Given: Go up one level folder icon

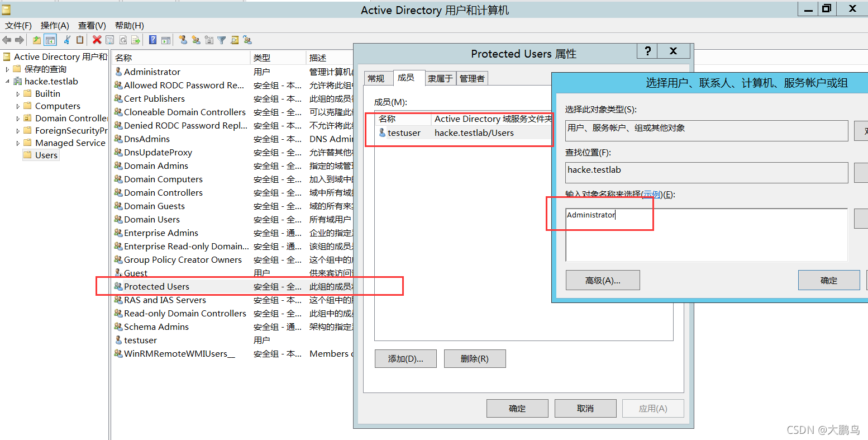Looking at the screenshot, I should coord(37,40).
